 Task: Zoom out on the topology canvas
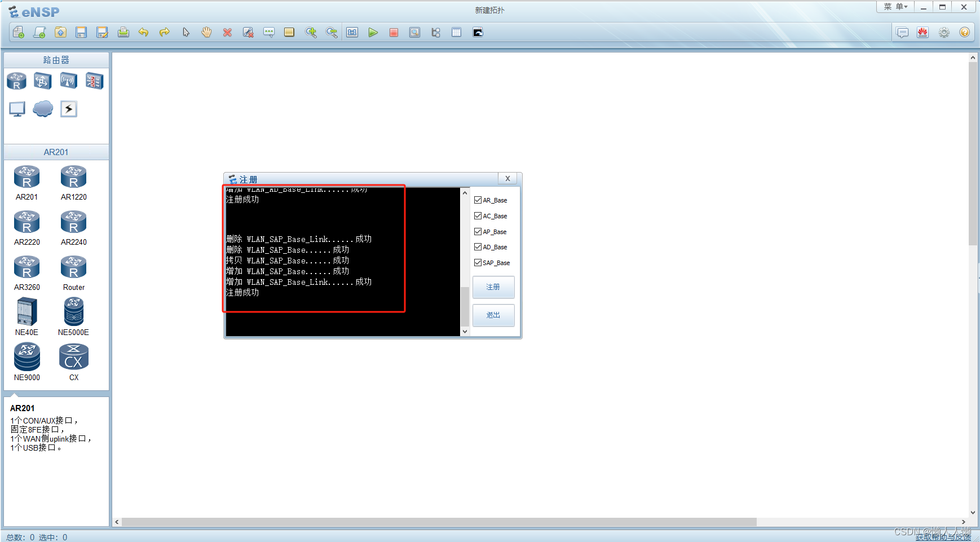pos(332,33)
